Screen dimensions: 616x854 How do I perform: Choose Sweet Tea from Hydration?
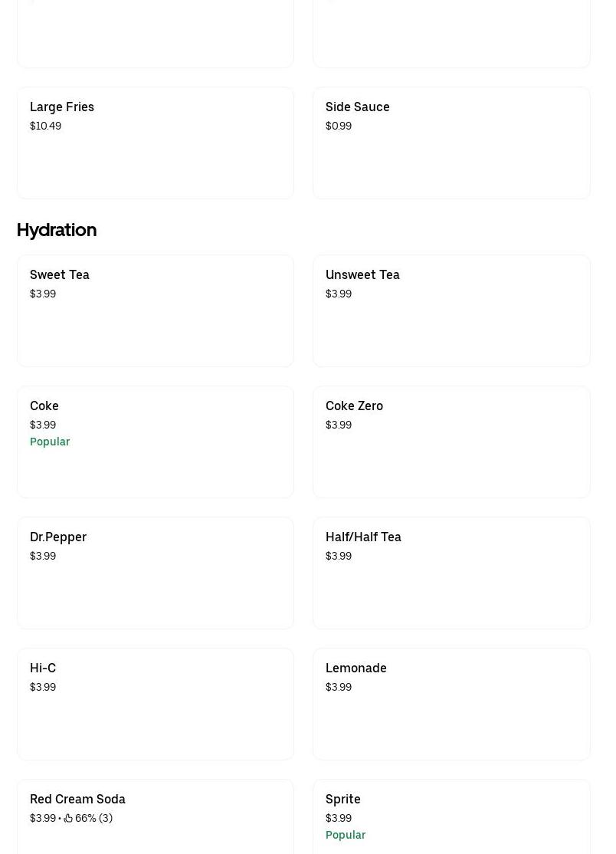point(156,311)
